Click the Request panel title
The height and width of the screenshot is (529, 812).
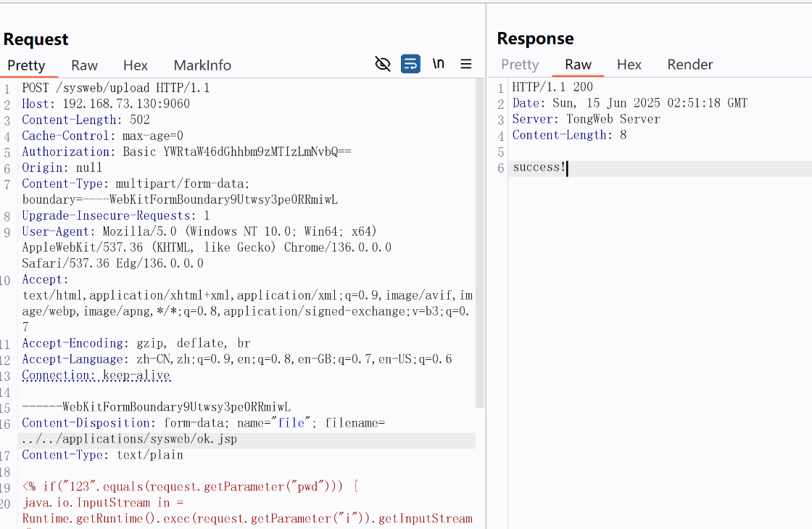(36, 39)
